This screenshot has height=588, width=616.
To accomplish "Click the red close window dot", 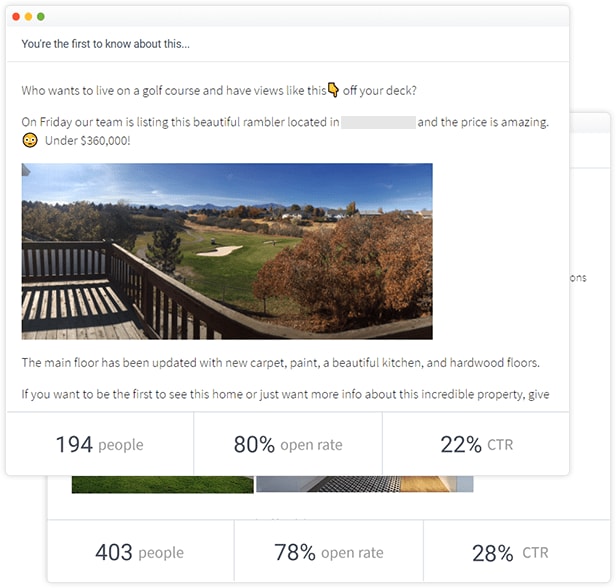I will click(x=17, y=17).
